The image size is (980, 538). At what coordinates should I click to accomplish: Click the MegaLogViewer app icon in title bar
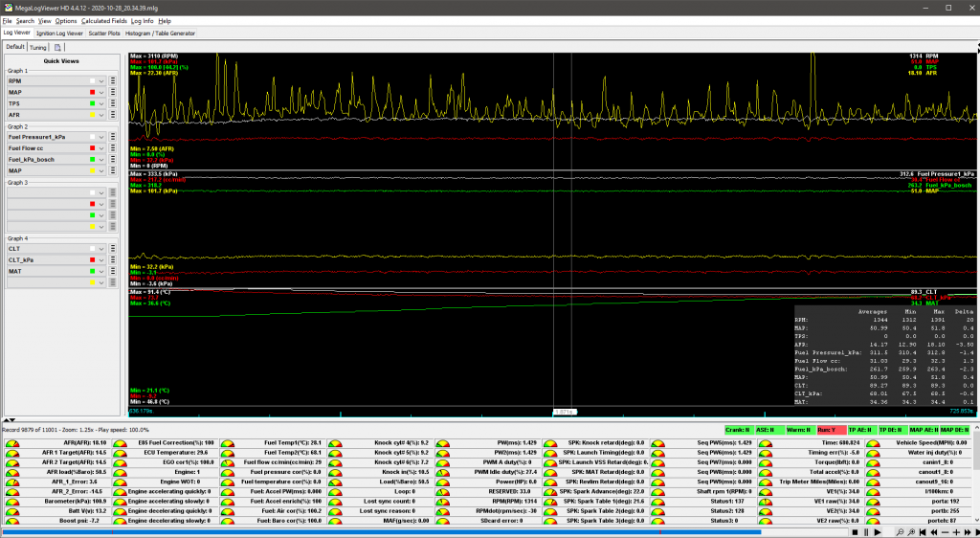pos(8,8)
